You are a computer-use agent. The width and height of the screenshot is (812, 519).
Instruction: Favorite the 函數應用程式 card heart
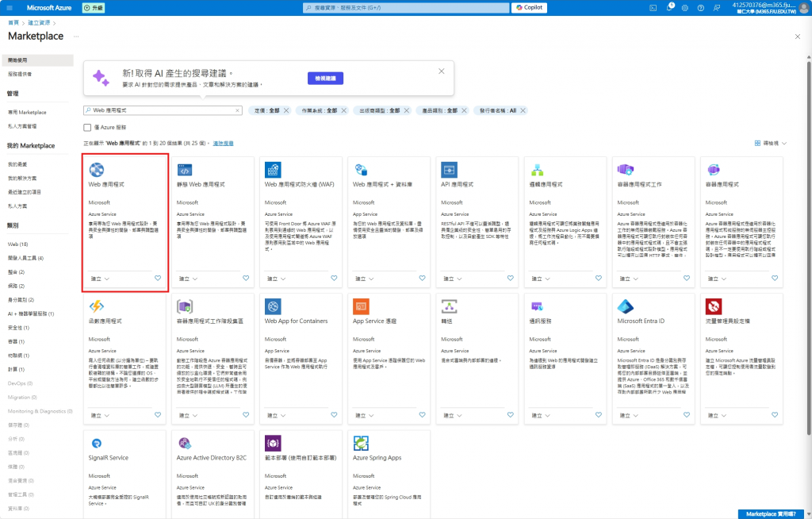tap(158, 415)
